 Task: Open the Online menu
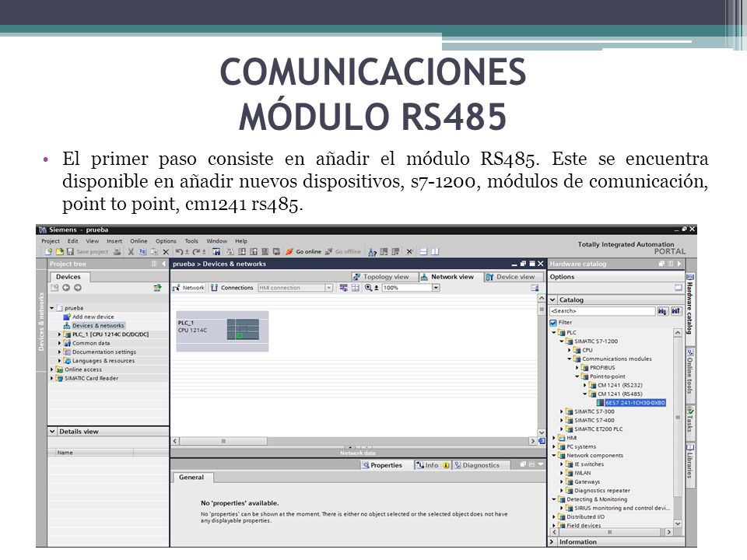[x=139, y=241]
